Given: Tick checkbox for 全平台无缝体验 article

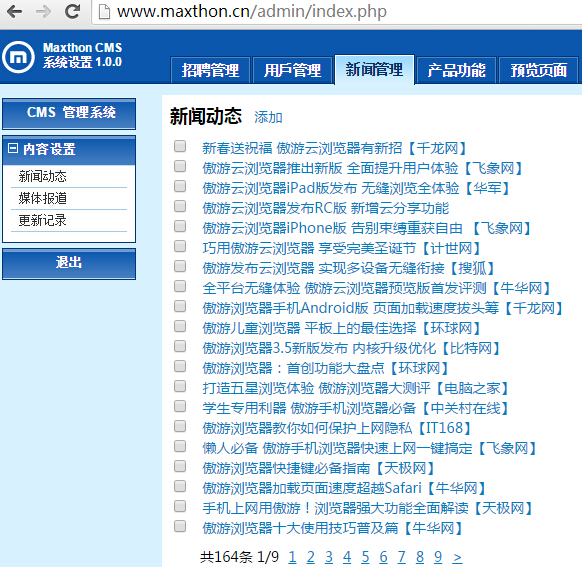Looking at the screenshot, I should pyautogui.click(x=180, y=286).
